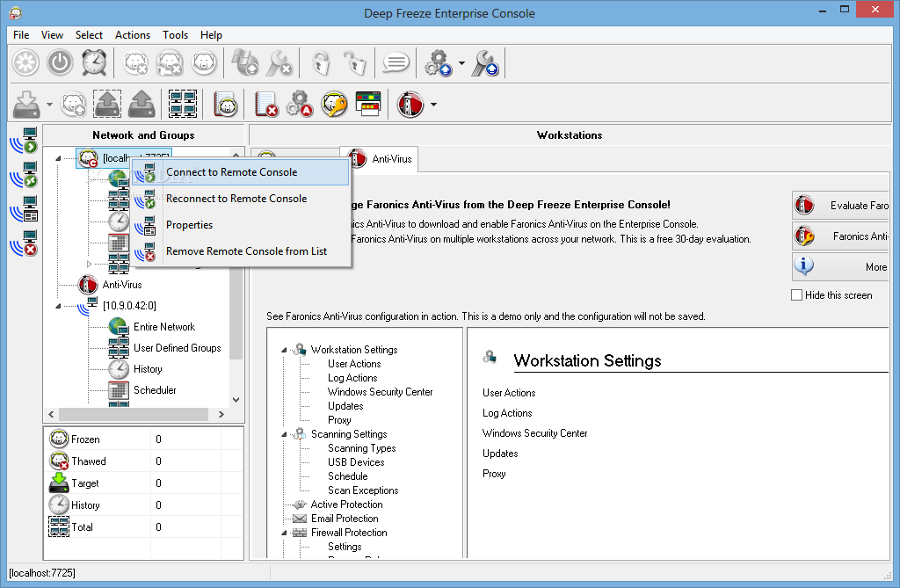Click the wrench update toolbar icon
The width and height of the screenshot is (900, 588).
485,62
